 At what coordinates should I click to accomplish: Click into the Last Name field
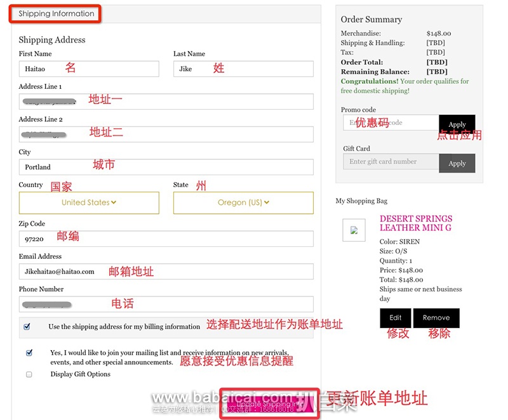[243, 69]
